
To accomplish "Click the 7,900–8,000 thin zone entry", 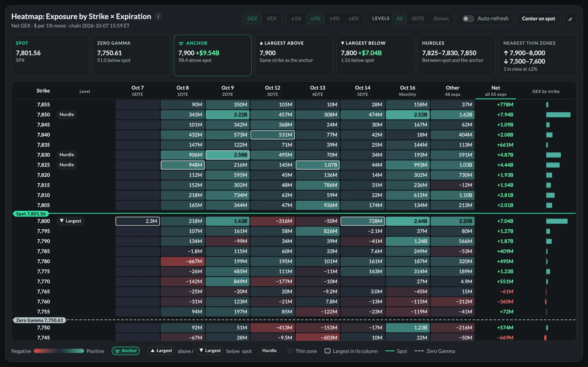I will 524,53.
